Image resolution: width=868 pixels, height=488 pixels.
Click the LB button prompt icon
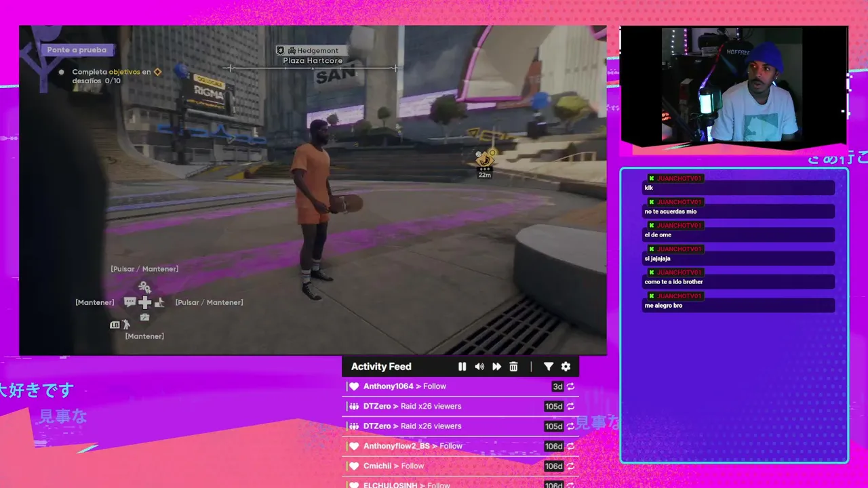point(115,325)
